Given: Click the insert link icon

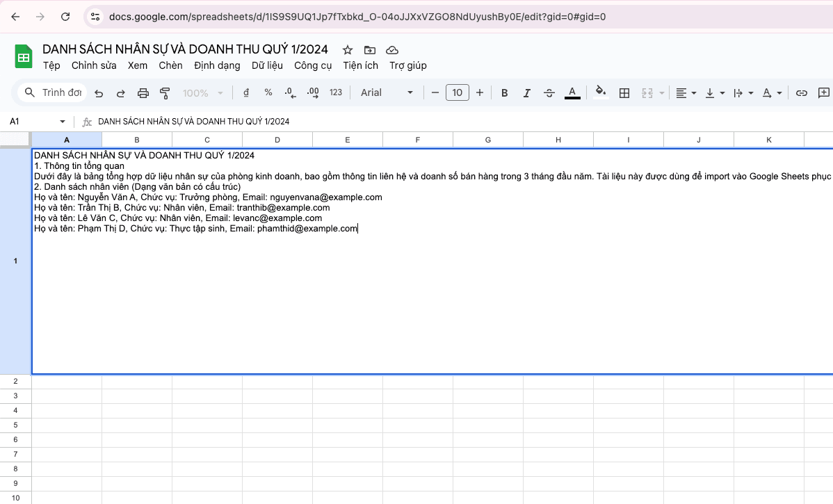Looking at the screenshot, I should pos(802,93).
